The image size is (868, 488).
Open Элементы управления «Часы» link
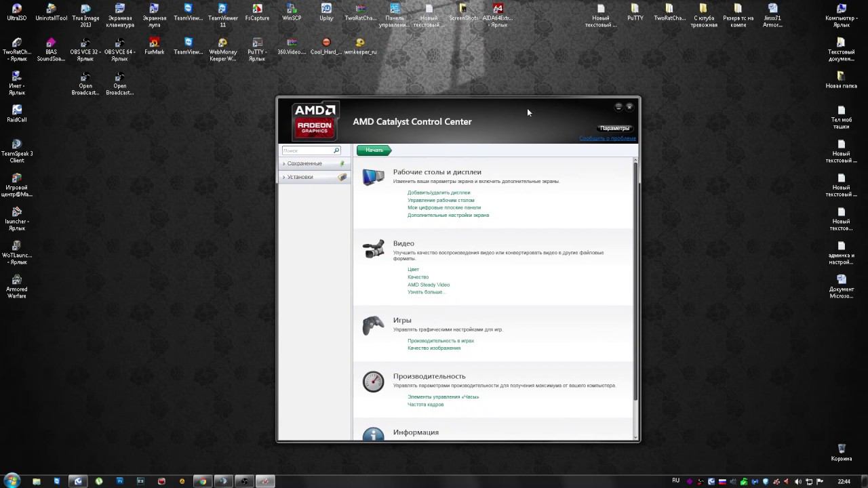pos(443,397)
